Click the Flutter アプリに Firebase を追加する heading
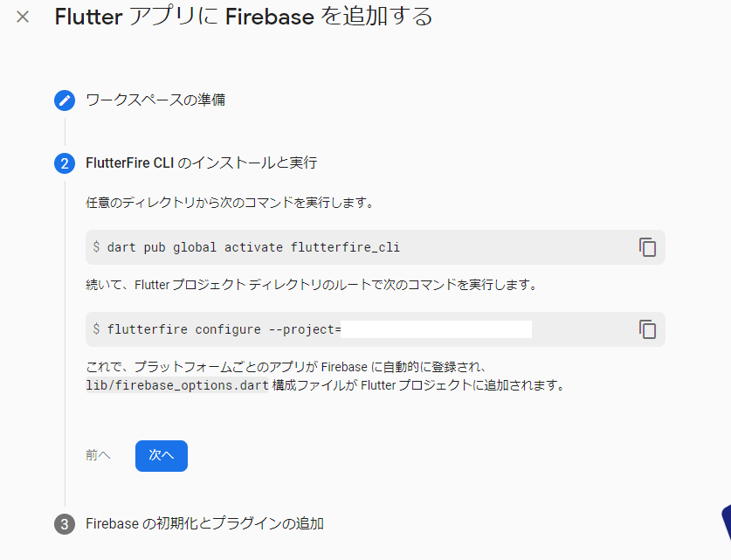Image resolution: width=731 pixels, height=560 pixels. tap(244, 17)
